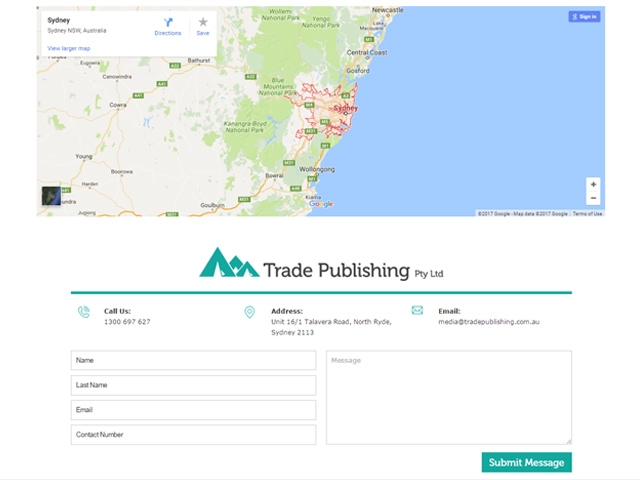Click the Young label on the map
640x480 pixels.
click(x=84, y=156)
